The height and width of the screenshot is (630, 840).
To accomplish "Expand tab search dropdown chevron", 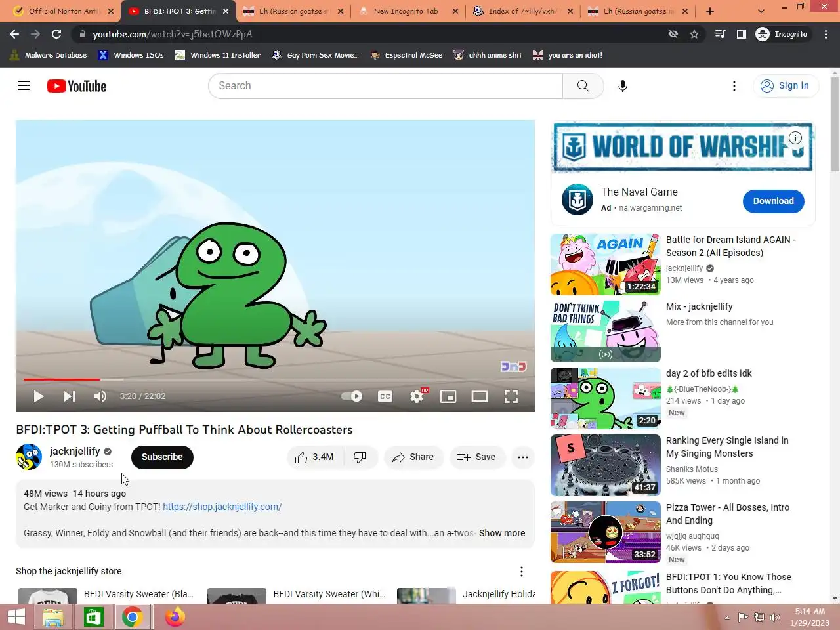I will click(x=761, y=11).
